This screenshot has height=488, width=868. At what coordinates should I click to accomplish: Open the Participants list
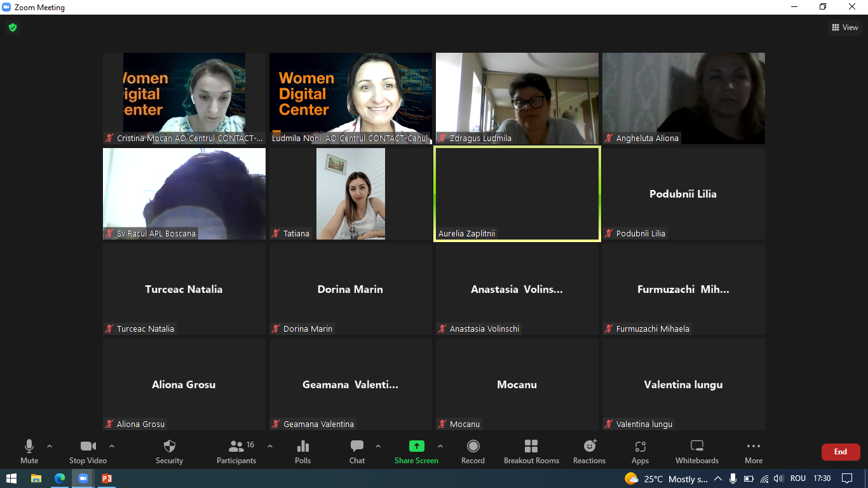236,447
